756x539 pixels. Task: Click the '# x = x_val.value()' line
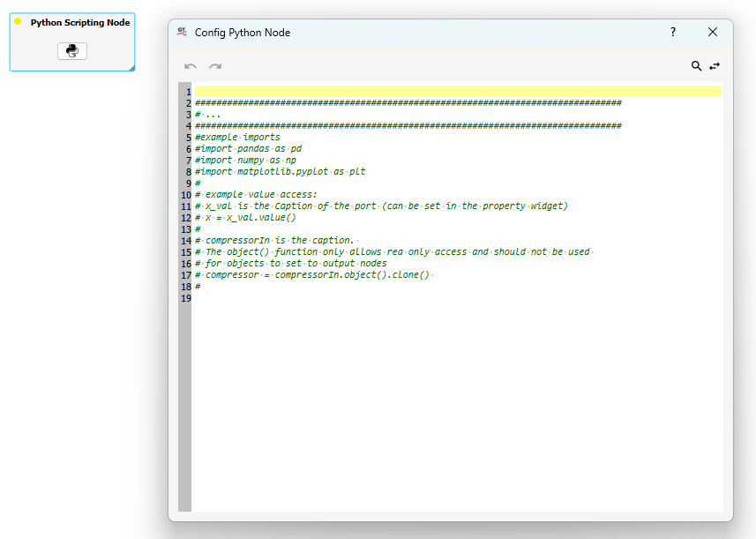coord(245,217)
